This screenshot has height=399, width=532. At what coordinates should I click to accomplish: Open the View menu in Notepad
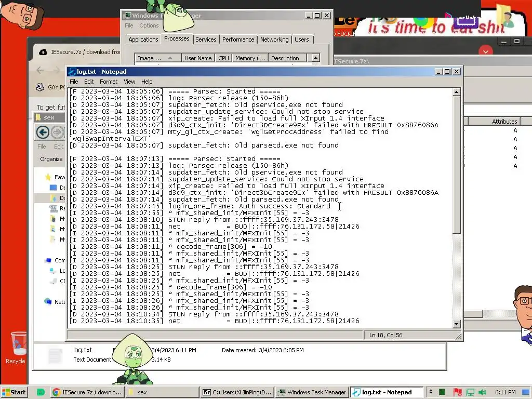129,82
